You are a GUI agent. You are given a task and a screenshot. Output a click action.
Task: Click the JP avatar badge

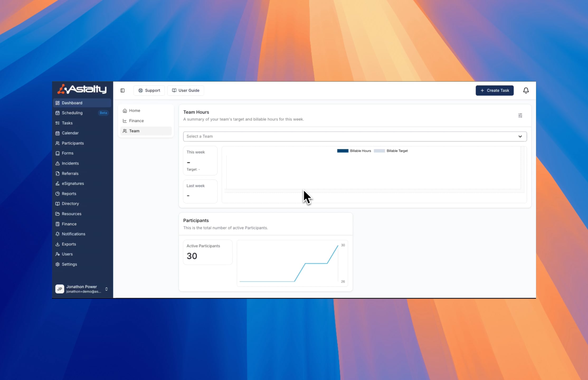[60, 289]
